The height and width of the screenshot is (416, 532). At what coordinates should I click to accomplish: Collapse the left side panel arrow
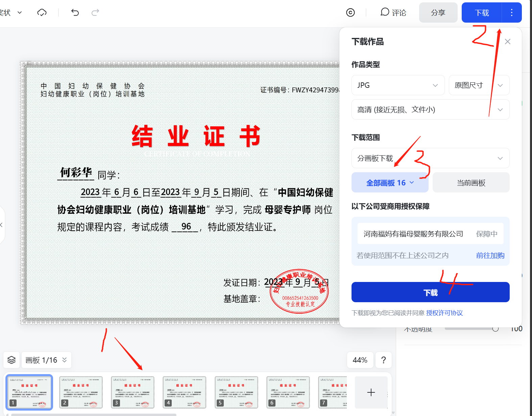click(x=2, y=225)
